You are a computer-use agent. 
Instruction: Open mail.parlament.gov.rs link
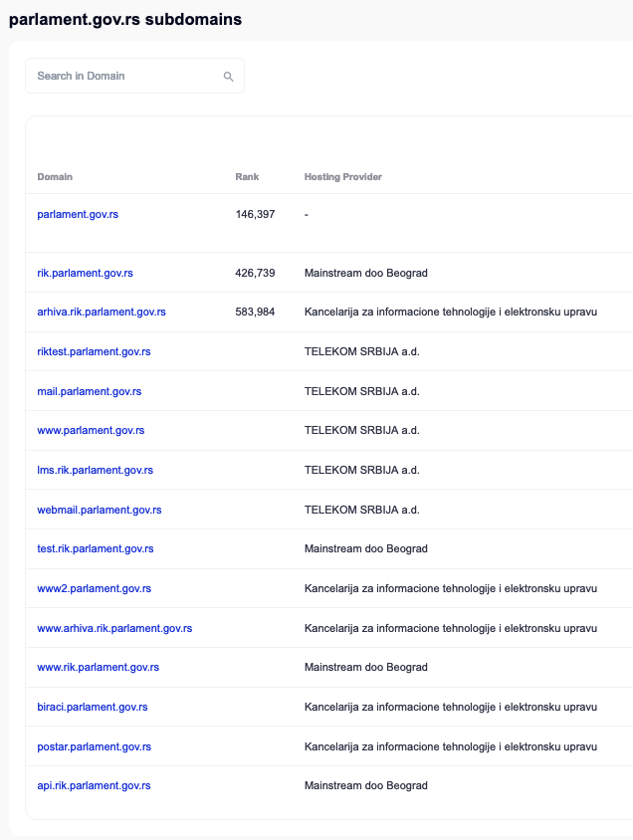(89, 391)
